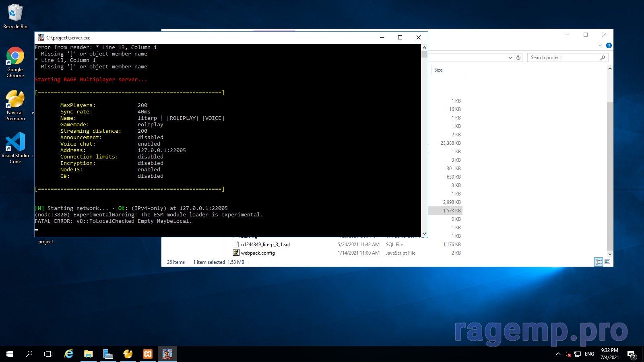Click the console address value 127.0.0.1:22005
This screenshot has width=644, height=362.
pyautogui.click(x=162, y=150)
